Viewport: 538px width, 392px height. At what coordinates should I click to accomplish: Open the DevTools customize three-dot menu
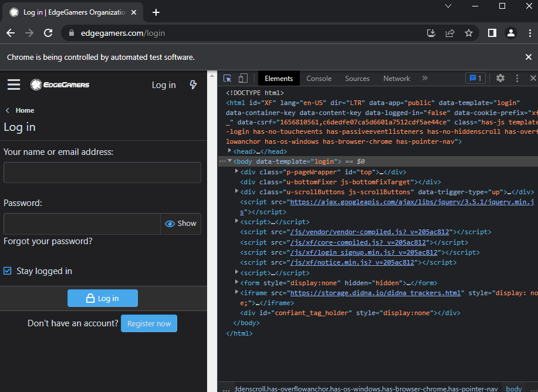pyautogui.click(x=517, y=78)
